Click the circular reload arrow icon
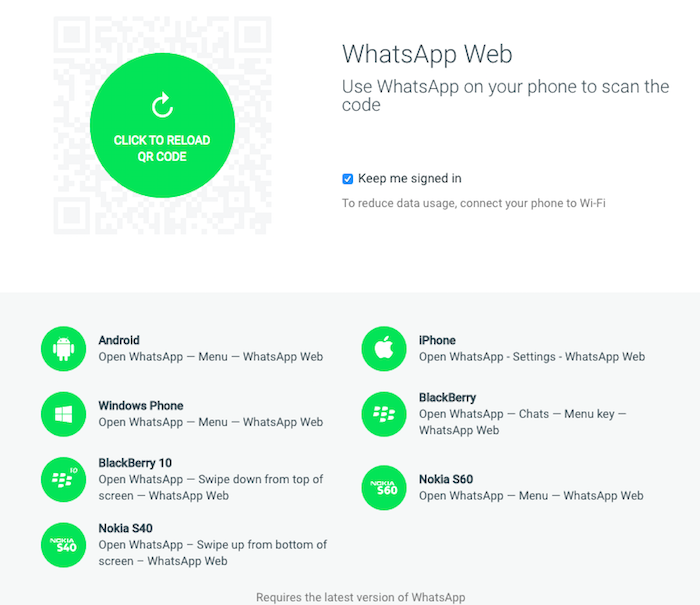 click(162, 105)
